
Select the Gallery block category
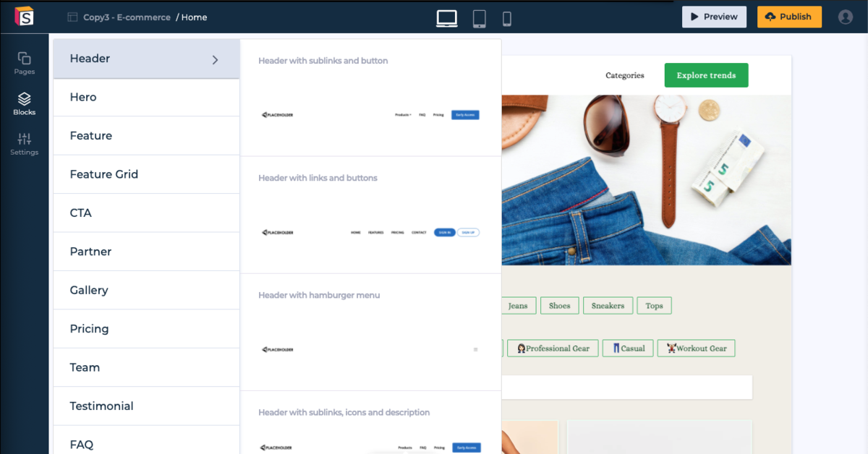pyautogui.click(x=146, y=290)
